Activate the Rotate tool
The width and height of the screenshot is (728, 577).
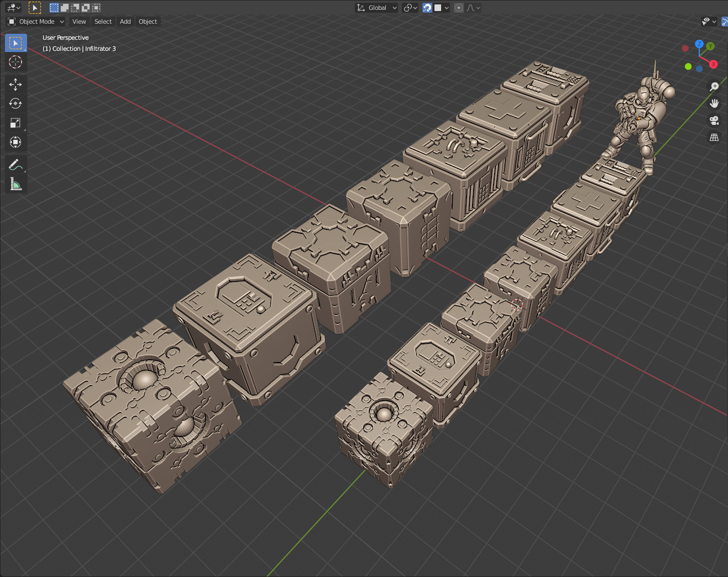coord(15,103)
